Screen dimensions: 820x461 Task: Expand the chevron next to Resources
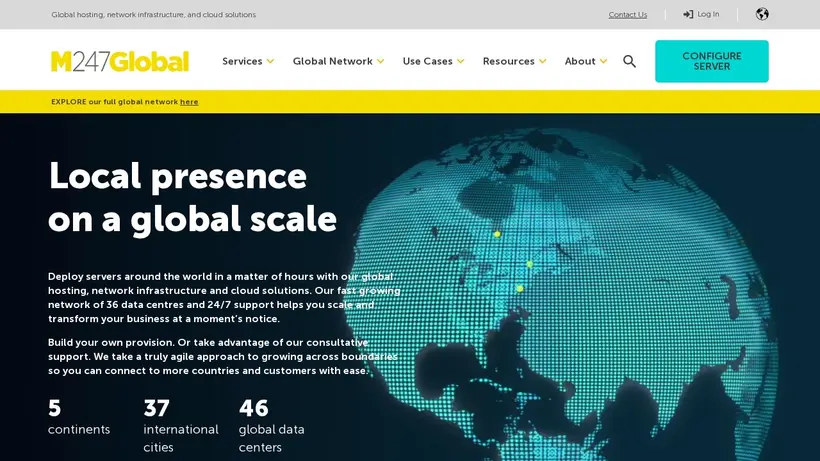542,62
